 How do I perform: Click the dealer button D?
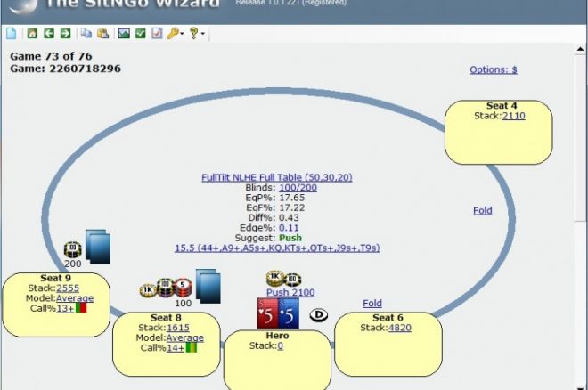pos(319,314)
